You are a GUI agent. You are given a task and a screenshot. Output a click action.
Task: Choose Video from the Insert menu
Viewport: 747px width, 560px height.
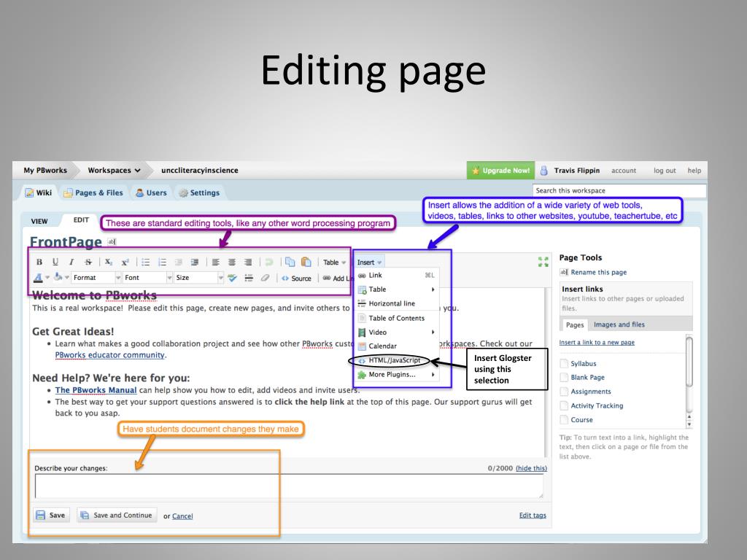397,332
